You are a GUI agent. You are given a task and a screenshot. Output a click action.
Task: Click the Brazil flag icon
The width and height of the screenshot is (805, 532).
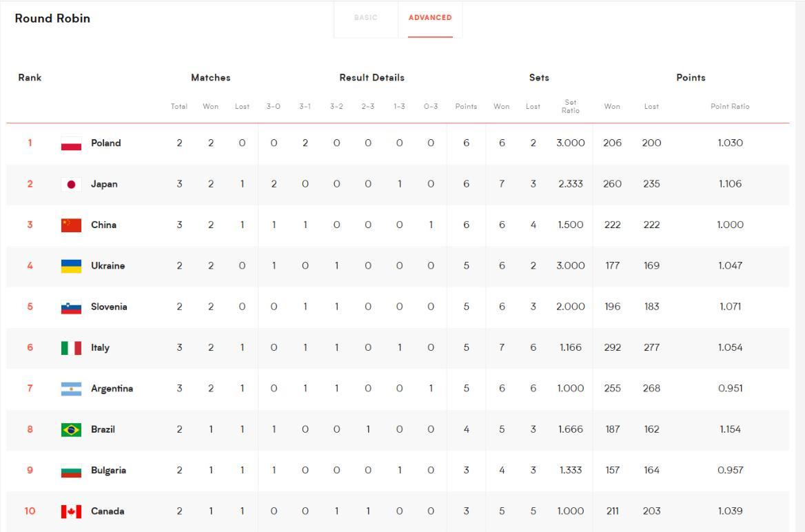[x=72, y=430]
